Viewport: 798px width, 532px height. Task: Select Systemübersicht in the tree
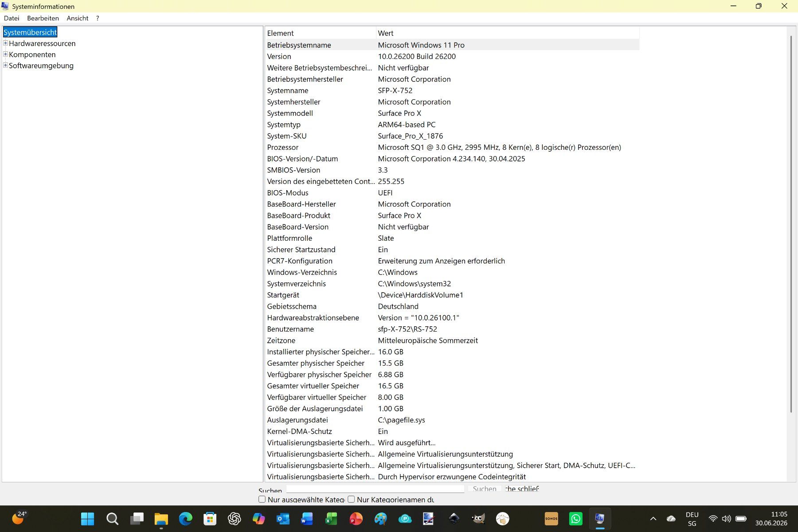(30, 32)
